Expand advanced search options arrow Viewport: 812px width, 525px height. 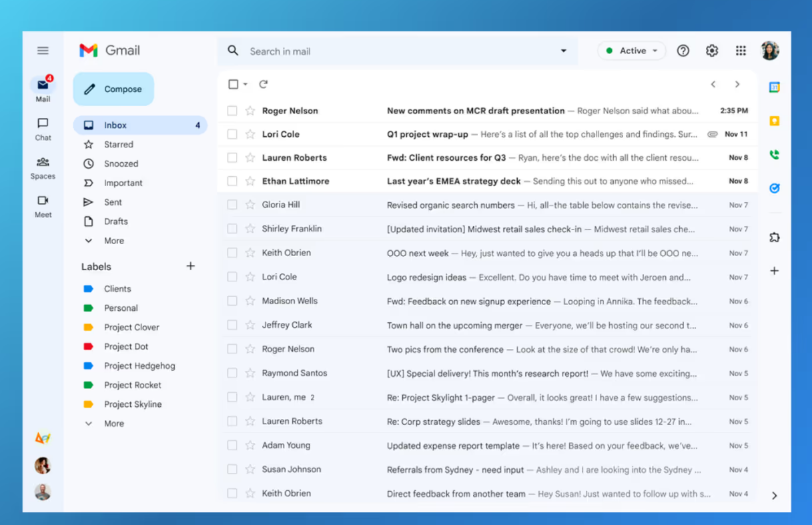563,51
